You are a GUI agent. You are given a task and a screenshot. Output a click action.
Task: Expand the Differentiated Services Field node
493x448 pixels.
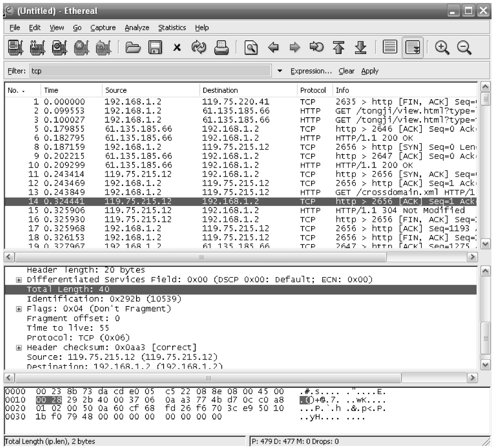19,280
